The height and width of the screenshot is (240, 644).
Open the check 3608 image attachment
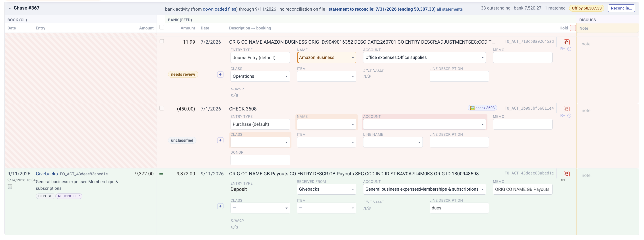click(x=482, y=108)
